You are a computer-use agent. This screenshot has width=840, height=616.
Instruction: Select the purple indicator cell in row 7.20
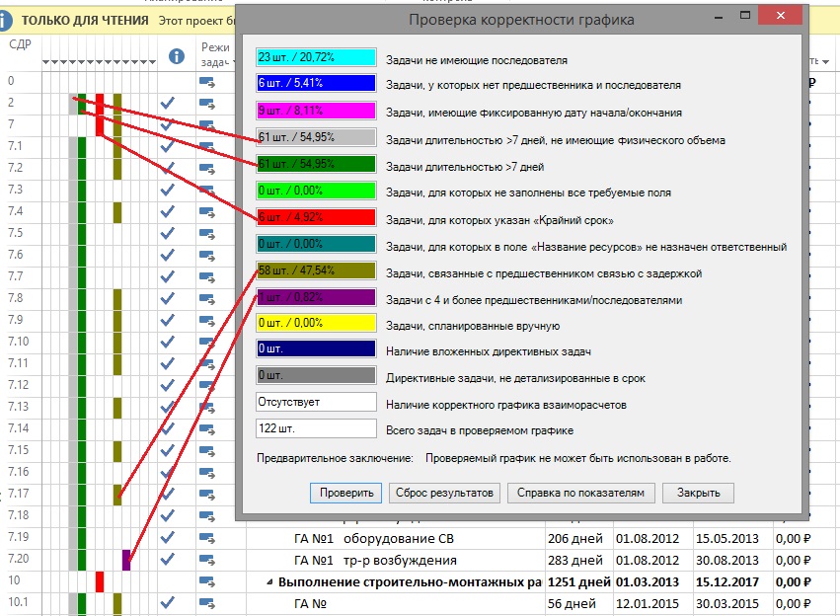(x=126, y=560)
